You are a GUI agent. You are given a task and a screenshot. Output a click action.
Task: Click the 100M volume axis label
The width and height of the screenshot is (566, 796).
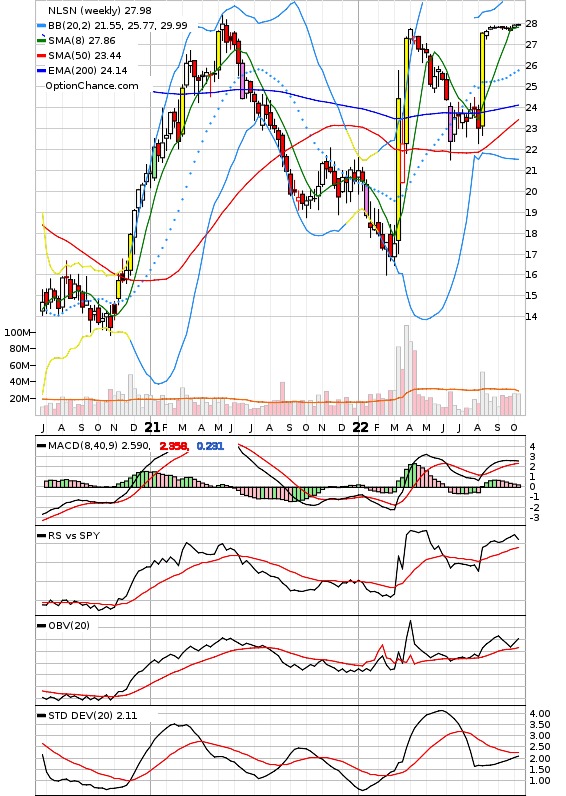point(17,333)
